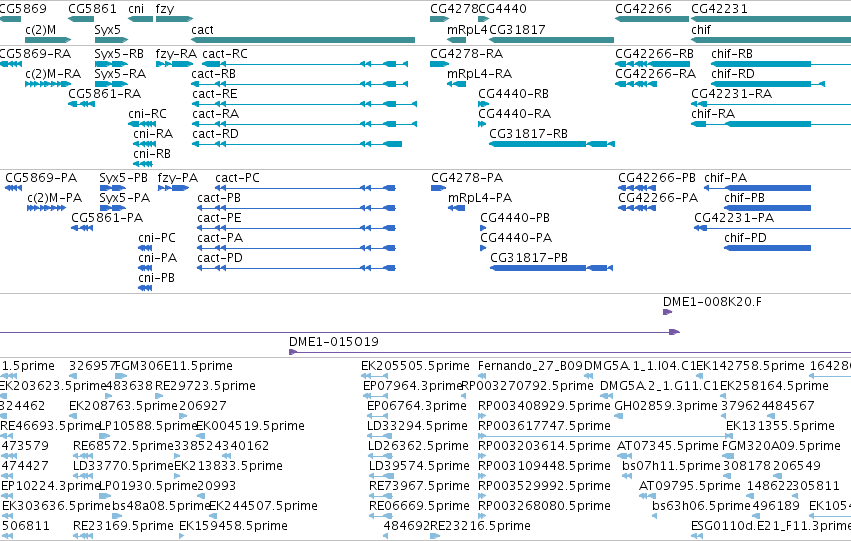Click the CG5861-RA transcript label

pos(104,94)
